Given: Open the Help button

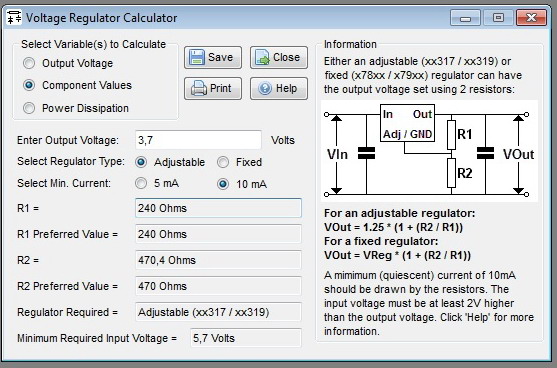Looking at the screenshot, I should point(279,88).
